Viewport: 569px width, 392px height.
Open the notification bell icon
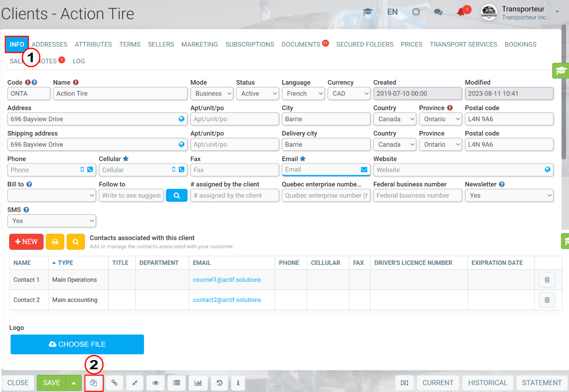461,12
